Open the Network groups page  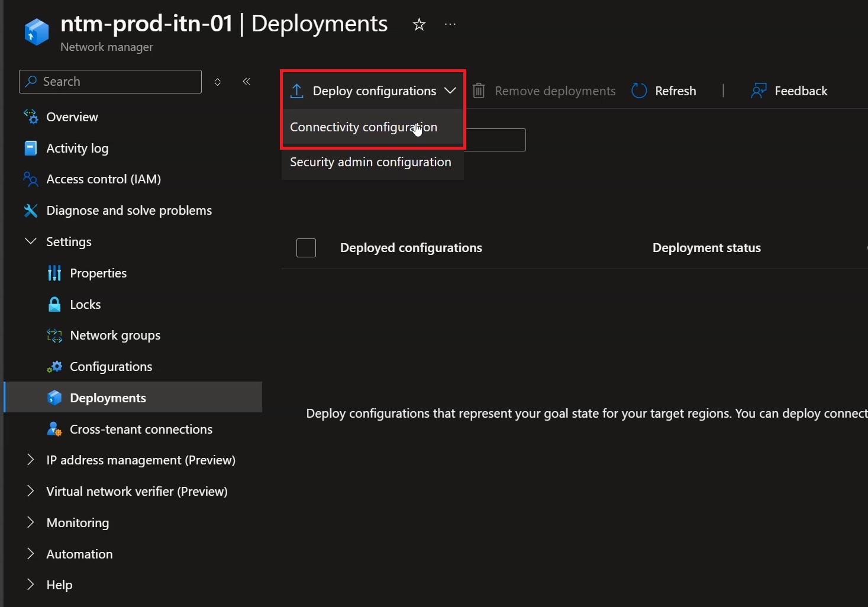[115, 335]
